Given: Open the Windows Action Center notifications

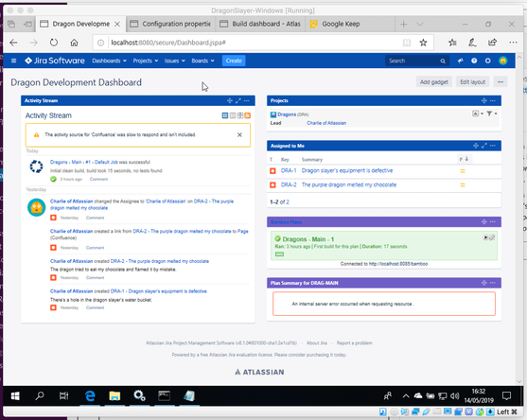Looking at the screenshot, I should coord(506,396).
